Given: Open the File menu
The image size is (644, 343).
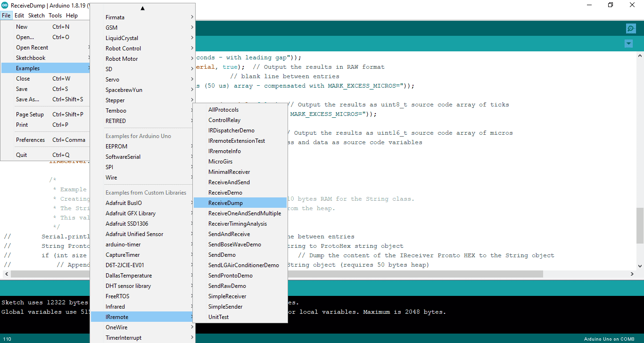Looking at the screenshot, I should pos(6,16).
